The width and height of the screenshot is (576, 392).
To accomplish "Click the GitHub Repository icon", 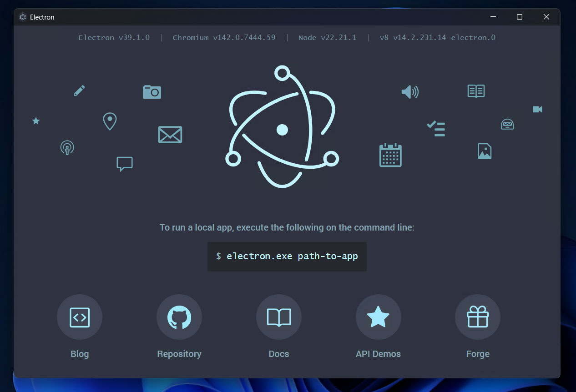I will click(x=179, y=317).
